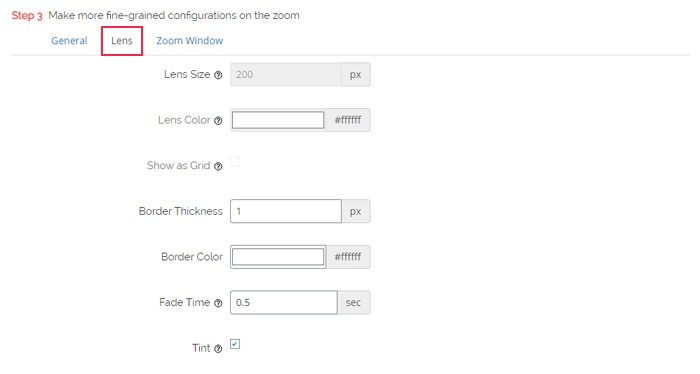Click the Lens Size input field
The height and width of the screenshot is (374, 700).
click(x=286, y=74)
